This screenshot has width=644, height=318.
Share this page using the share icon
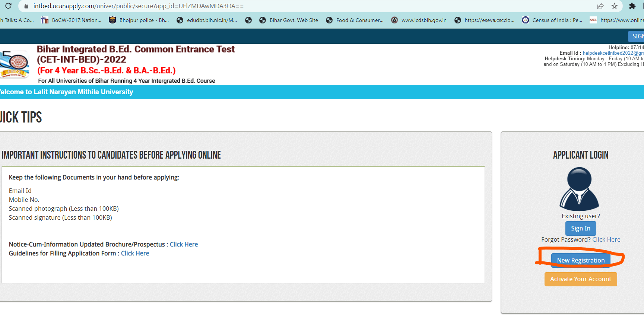[x=600, y=6]
